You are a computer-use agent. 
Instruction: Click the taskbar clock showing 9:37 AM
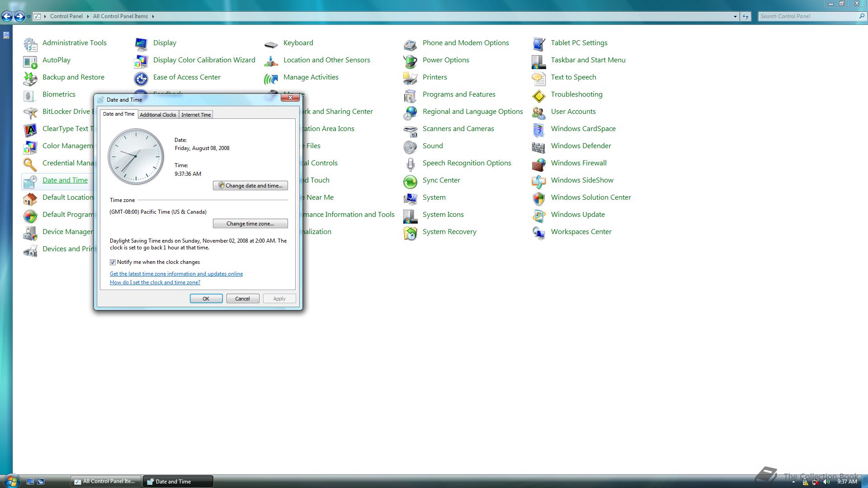[x=847, y=482]
